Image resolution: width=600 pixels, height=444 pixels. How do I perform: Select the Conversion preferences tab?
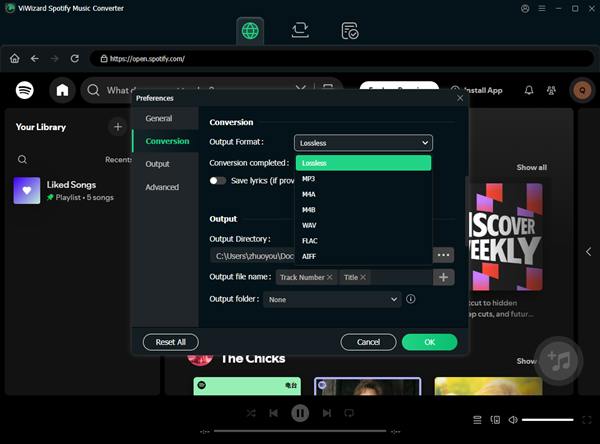(165, 141)
